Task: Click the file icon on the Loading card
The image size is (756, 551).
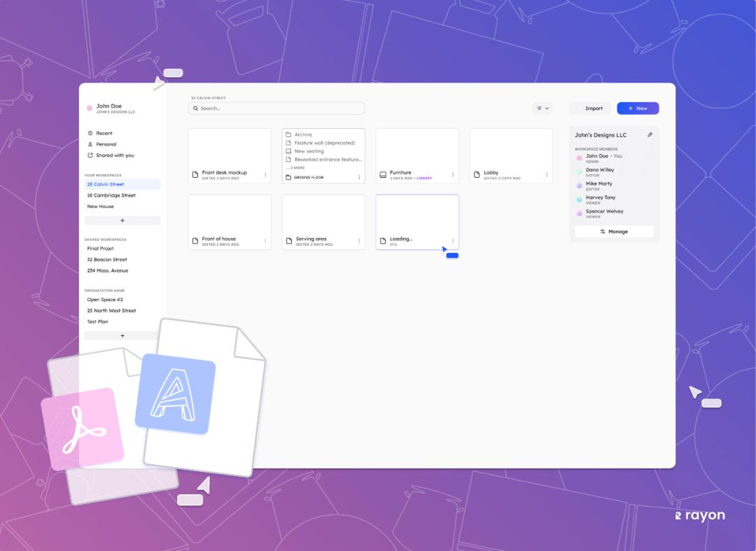Action: [383, 241]
